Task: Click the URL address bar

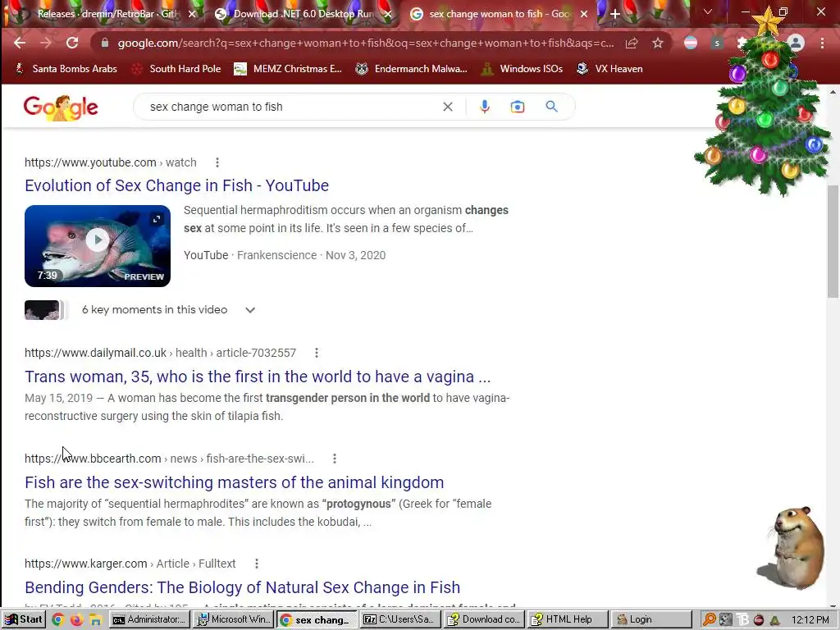Action: 365,43
